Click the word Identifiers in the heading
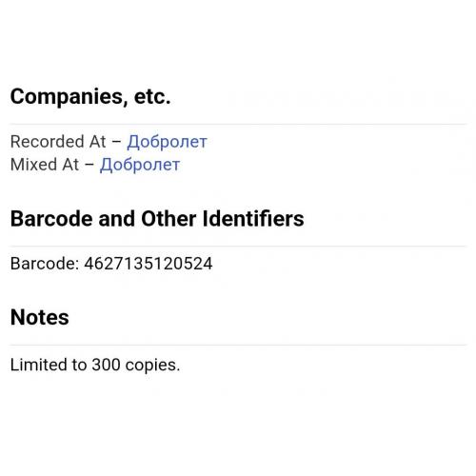The height and width of the screenshot is (476, 476). tap(253, 219)
